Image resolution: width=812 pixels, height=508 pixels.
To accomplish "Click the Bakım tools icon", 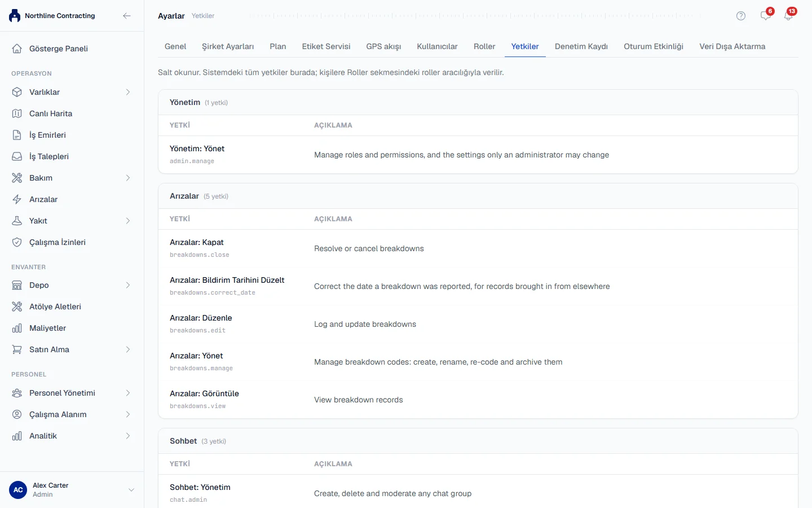I will (x=17, y=178).
